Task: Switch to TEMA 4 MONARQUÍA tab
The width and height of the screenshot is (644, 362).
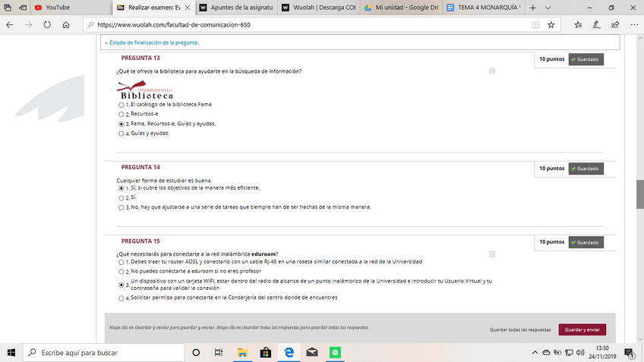Action: [484, 8]
